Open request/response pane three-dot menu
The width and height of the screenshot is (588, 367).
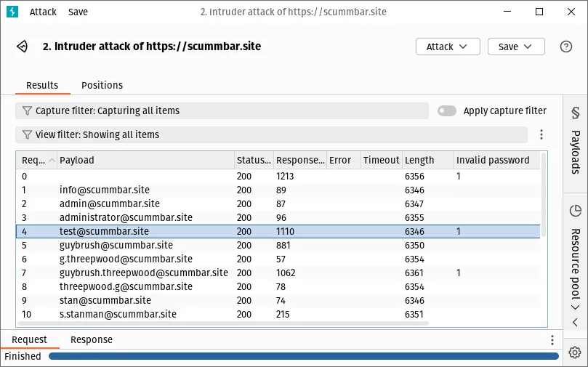point(552,340)
